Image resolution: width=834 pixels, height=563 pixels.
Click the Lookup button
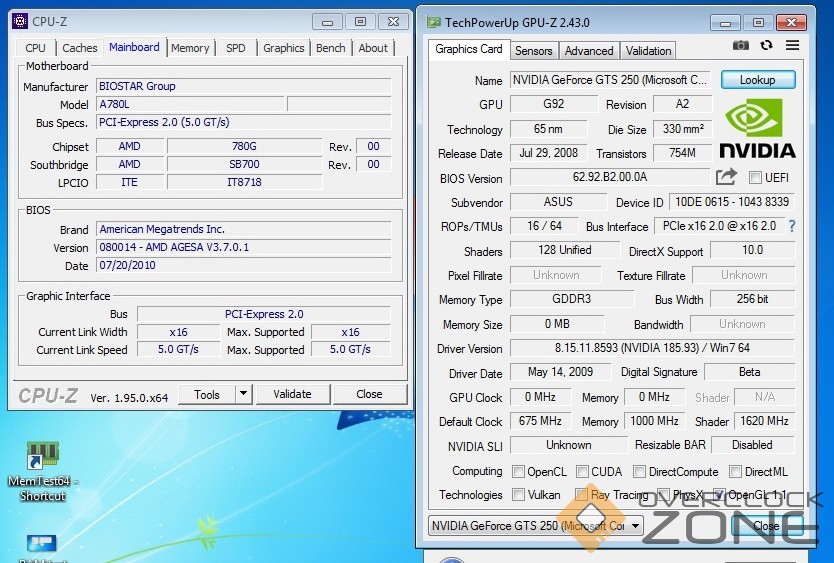tap(757, 80)
